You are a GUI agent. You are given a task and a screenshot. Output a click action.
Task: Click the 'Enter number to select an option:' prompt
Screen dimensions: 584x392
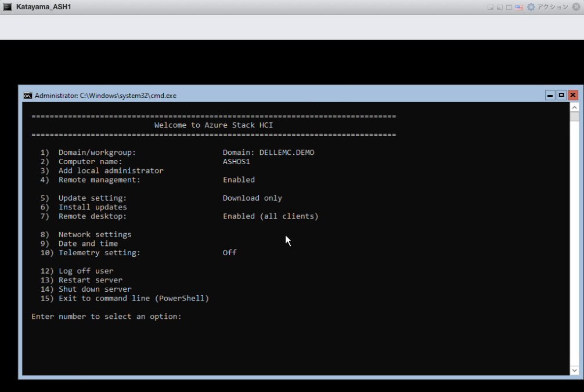point(106,317)
